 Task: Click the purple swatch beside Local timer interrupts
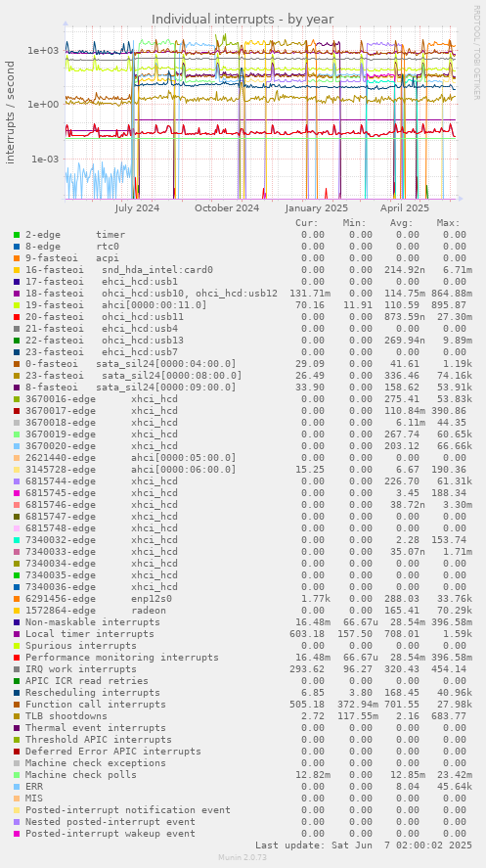(17, 634)
